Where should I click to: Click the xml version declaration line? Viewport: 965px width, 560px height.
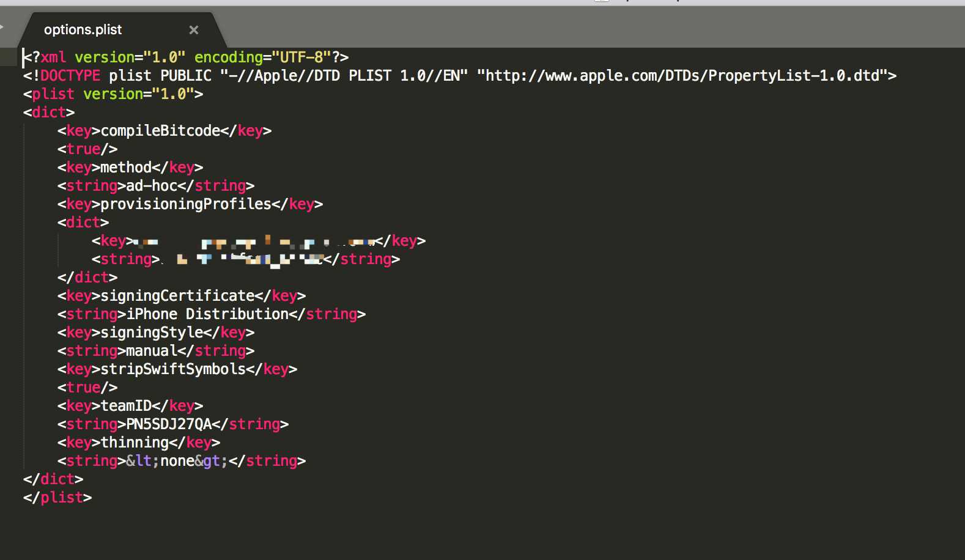(x=186, y=57)
